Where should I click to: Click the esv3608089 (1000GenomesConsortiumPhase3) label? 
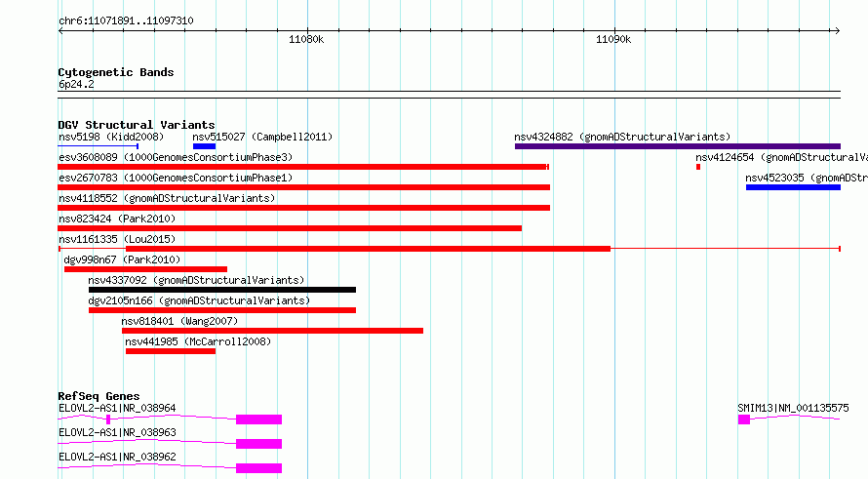176,157
